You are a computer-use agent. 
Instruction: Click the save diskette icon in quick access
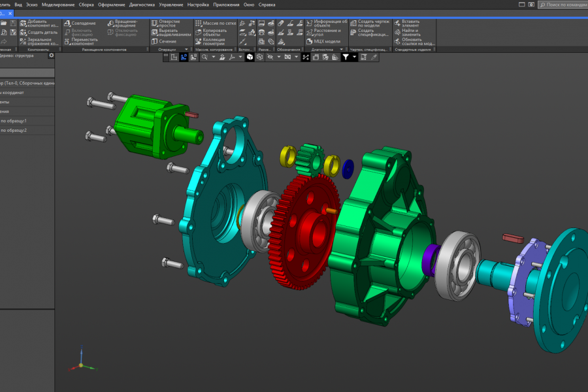tap(13, 24)
